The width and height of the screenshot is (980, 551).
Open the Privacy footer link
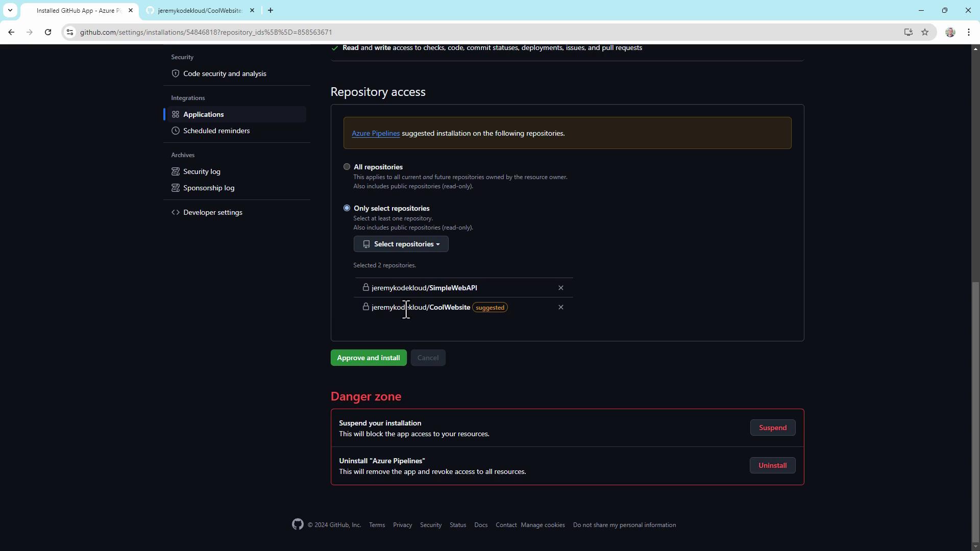402,525
